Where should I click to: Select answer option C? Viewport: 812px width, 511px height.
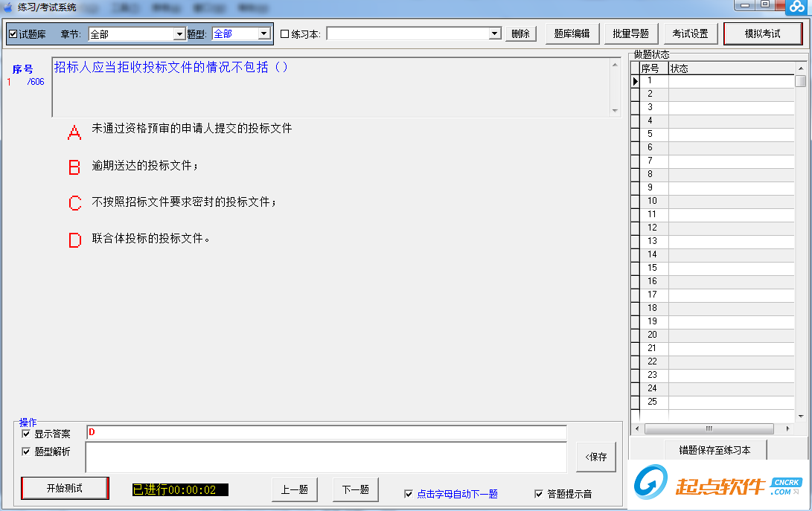(74, 204)
